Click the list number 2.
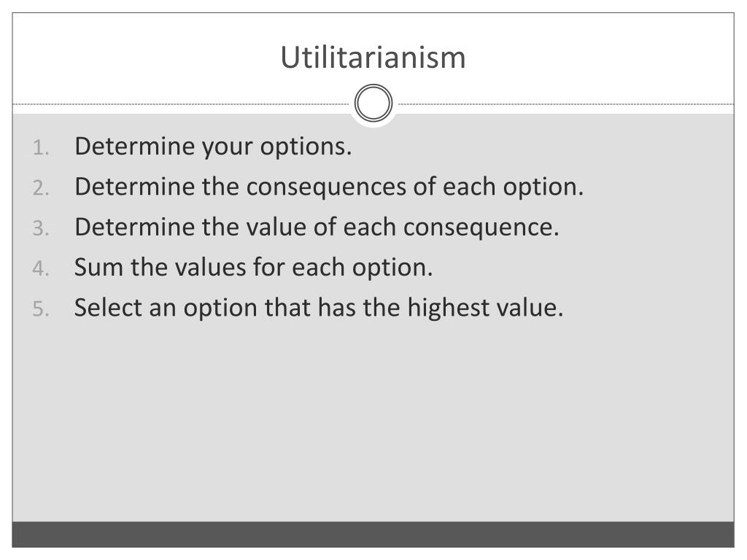This screenshot has width=747, height=560. [41, 188]
